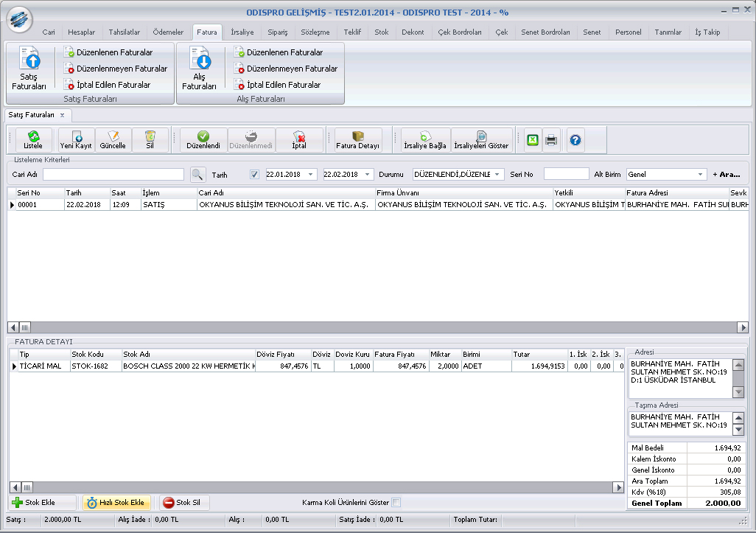756x533 pixels.
Task: Click the printer icon
Action: click(x=551, y=139)
